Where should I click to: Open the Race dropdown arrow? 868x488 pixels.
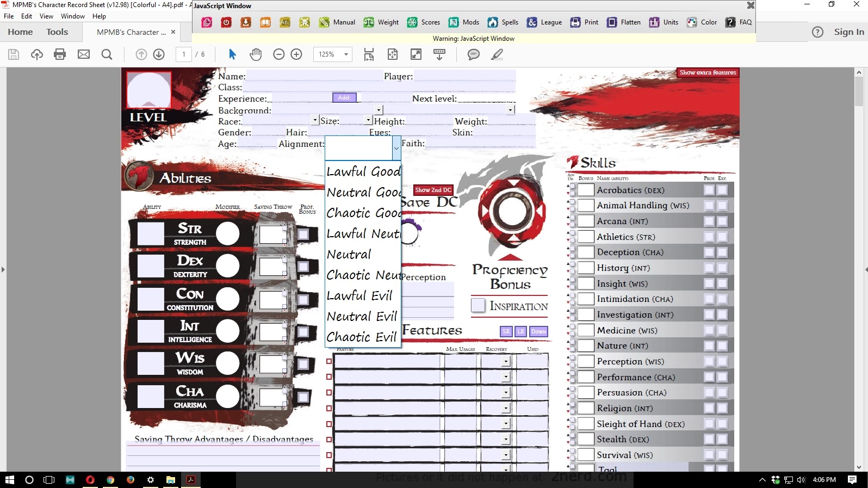coord(315,120)
